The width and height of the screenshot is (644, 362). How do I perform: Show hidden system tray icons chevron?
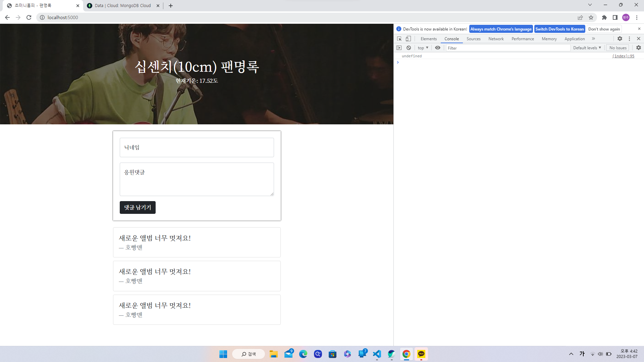571,354
